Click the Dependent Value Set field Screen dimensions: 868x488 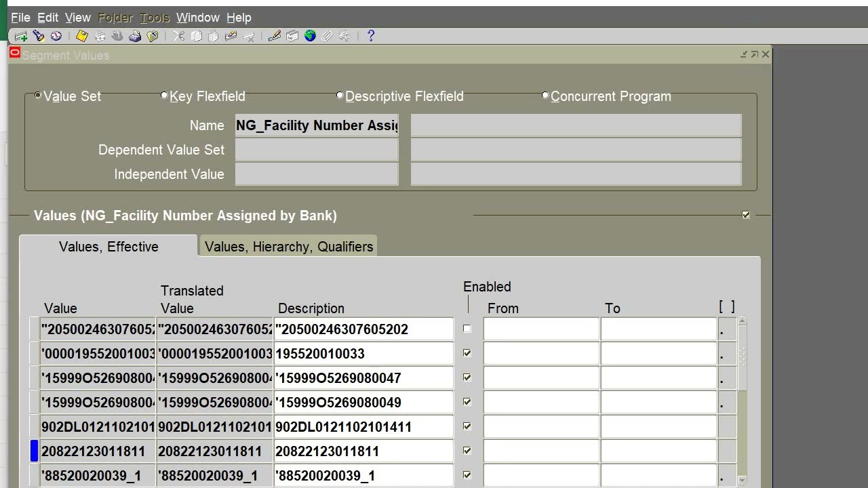click(x=317, y=150)
